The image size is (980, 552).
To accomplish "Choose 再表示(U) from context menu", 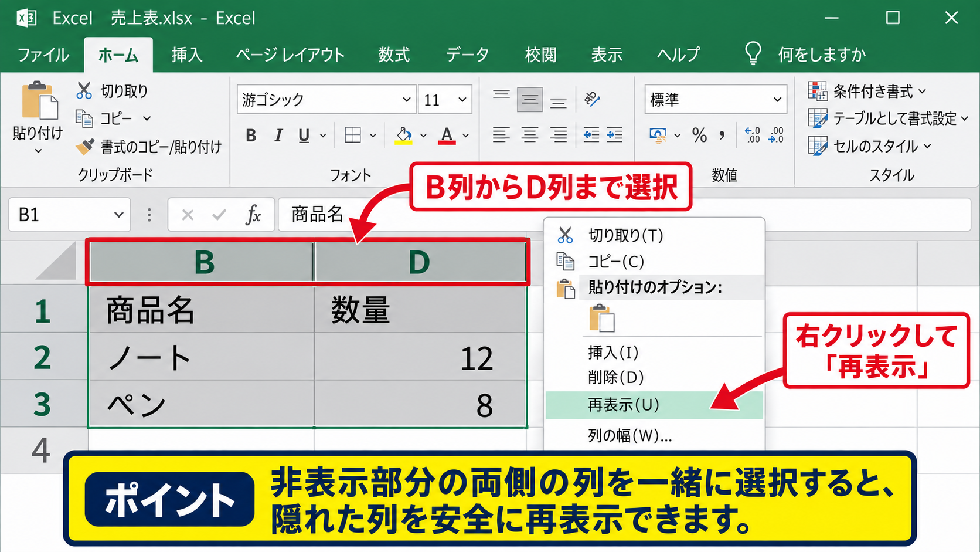I will click(654, 405).
